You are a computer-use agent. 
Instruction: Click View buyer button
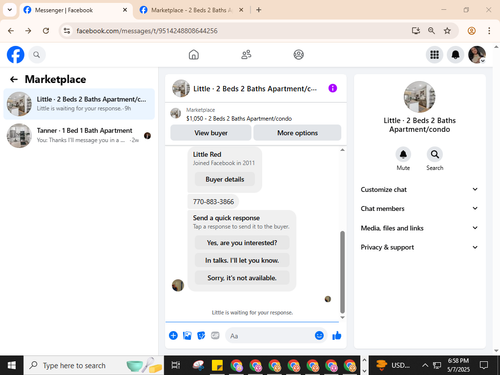211,133
